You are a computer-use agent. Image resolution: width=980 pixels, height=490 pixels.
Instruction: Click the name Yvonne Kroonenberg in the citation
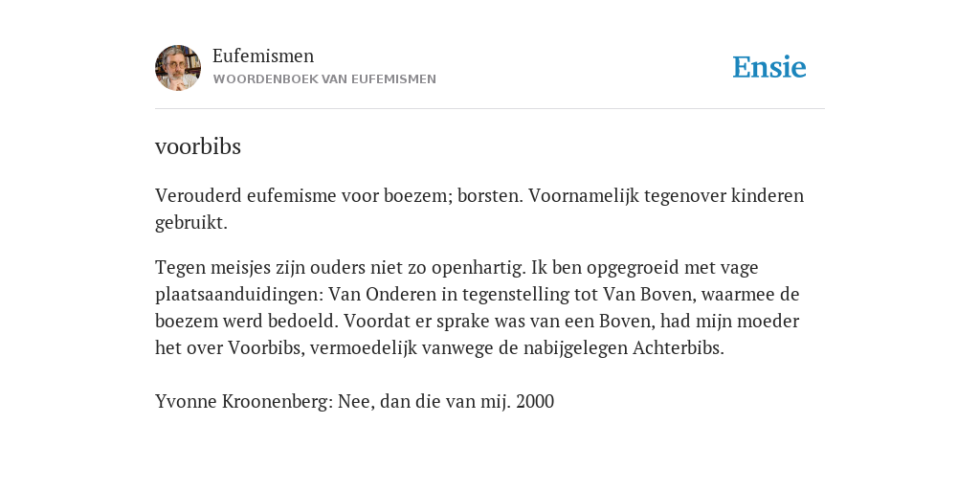coord(244,402)
